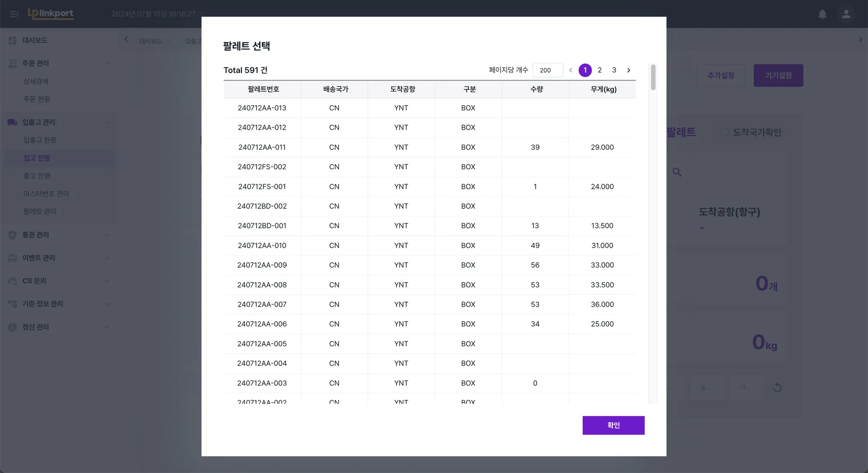The height and width of the screenshot is (473, 868).
Task: Select pallet row 240712AA-011
Action: click(262, 147)
